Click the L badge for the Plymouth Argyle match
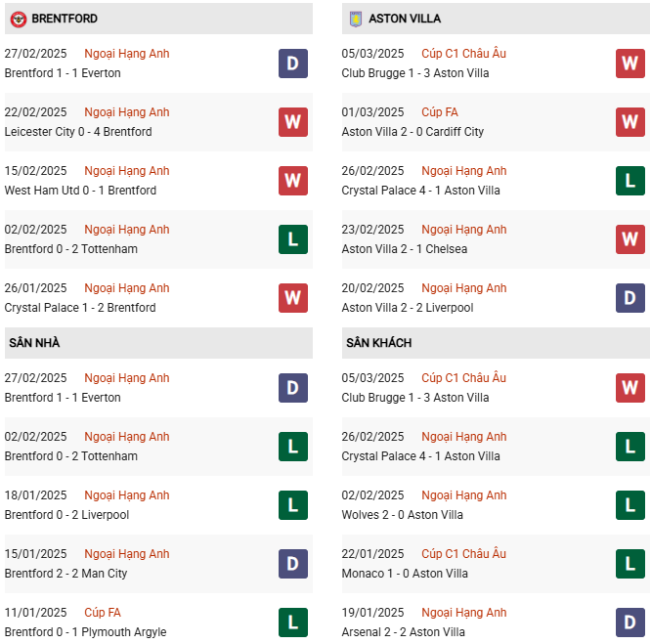This screenshot has height=644, width=651. pos(293,623)
